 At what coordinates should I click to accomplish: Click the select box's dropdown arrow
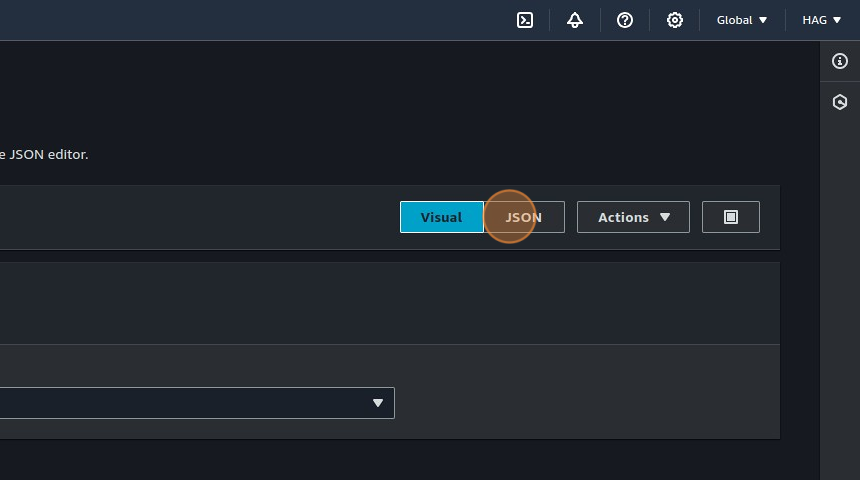click(378, 403)
